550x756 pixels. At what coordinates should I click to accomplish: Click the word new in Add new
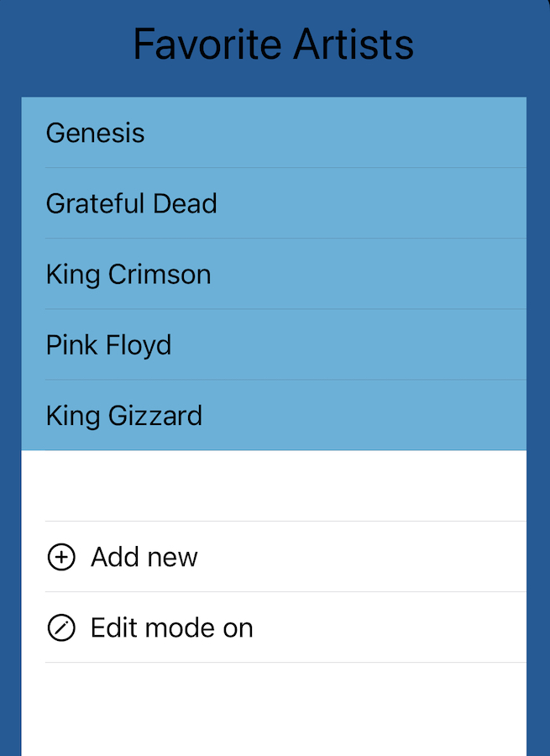pyautogui.click(x=172, y=557)
